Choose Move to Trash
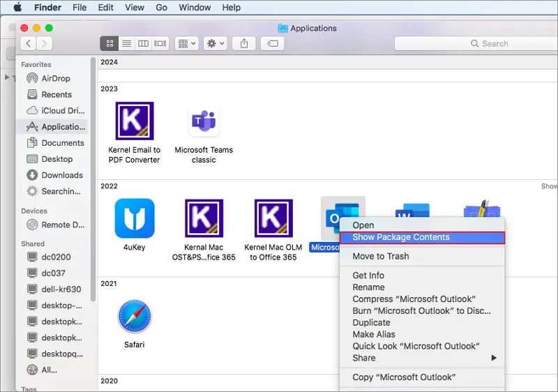Image resolution: width=558 pixels, height=392 pixels. point(422,256)
